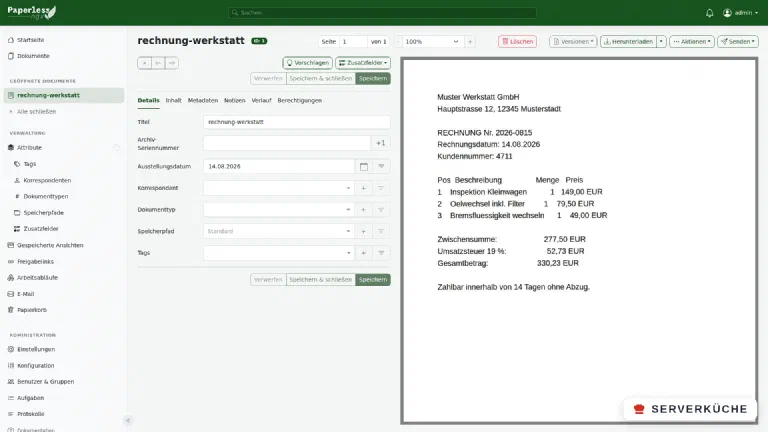The image size is (768, 432).
Task: Select opened document rechnung-werkstatt in sidebar
Action: (x=64, y=95)
